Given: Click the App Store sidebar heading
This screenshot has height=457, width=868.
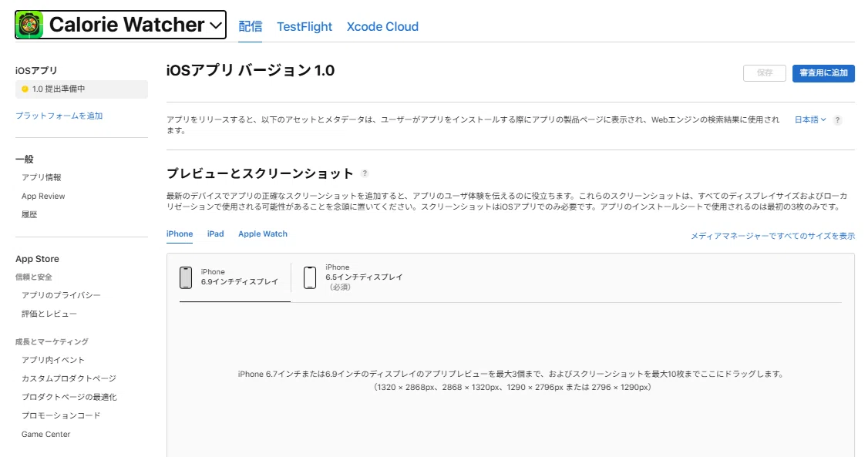Looking at the screenshot, I should pos(37,259).
